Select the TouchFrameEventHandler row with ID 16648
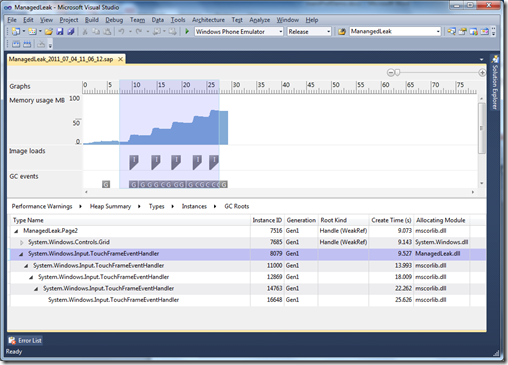Image resolution: width=508 pixels, height=365 pixels. click(x=248, y=300)
